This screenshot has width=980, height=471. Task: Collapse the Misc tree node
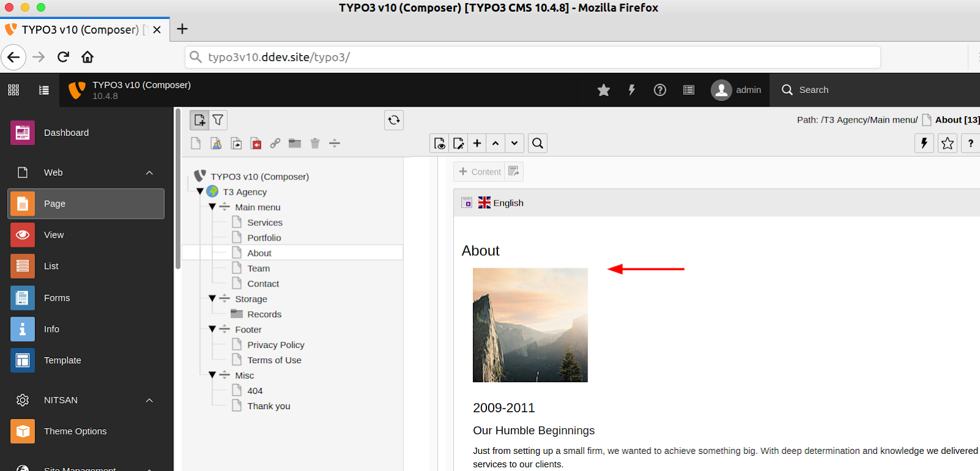point(213,375)
